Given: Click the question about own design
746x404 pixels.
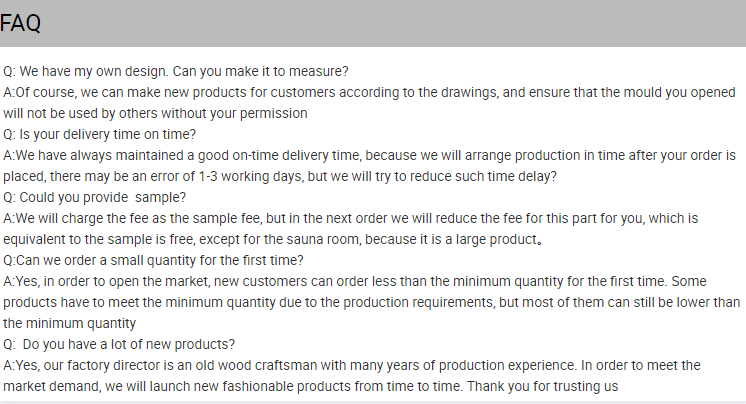Looking at the screenshot, I should coord(176,71).
